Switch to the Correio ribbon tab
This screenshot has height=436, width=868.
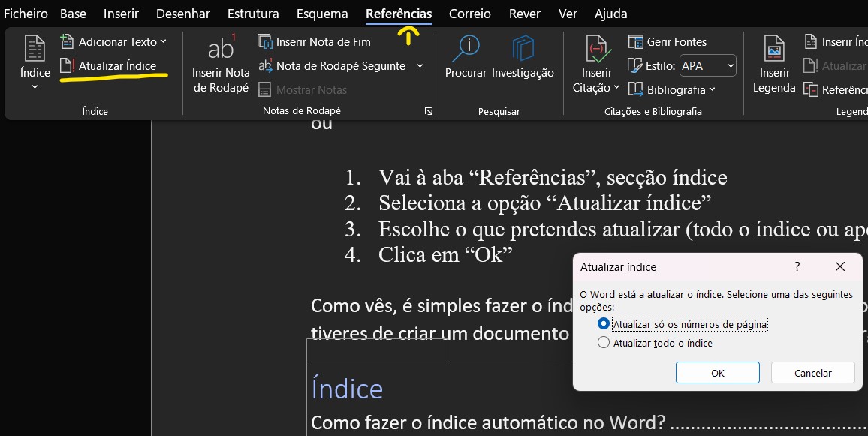coord(469,14)
